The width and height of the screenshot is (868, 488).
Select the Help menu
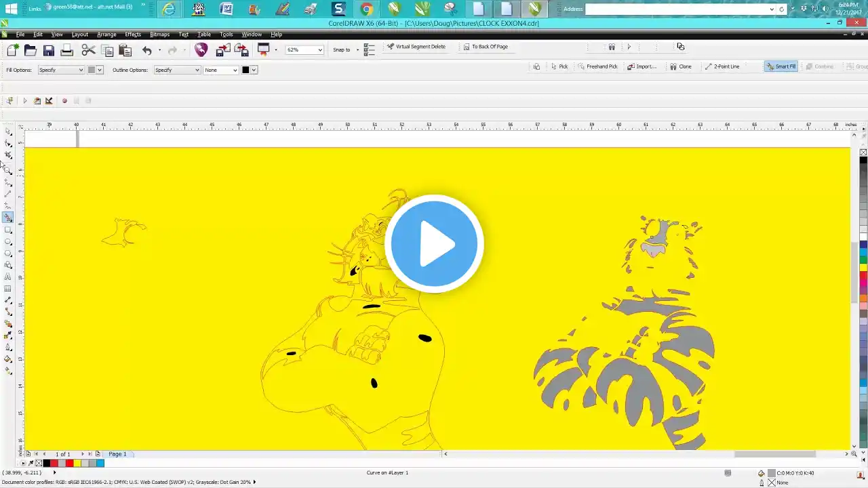point(276,35)
